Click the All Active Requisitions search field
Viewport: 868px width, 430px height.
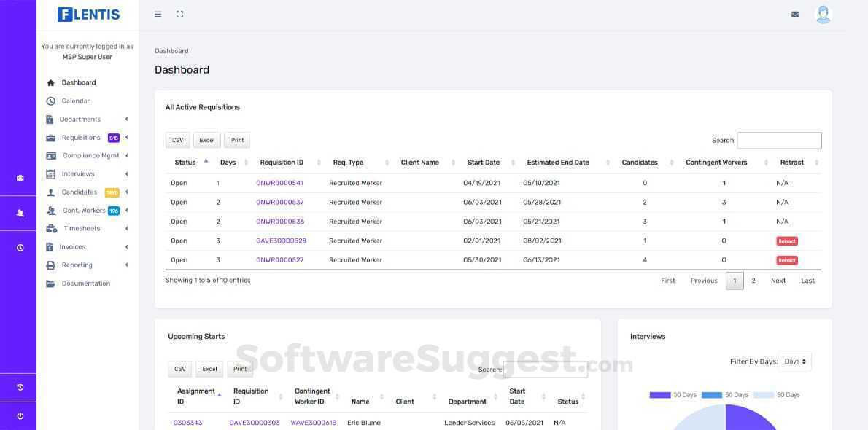tap(779, 141)
